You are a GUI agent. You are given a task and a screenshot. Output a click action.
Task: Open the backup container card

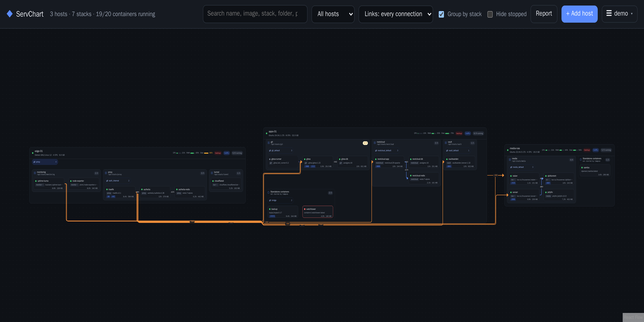point(283,212)
